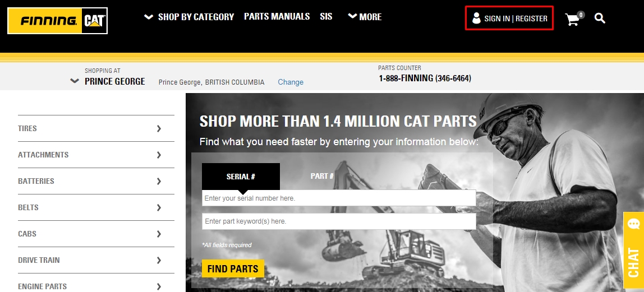This screenshot has width=644, height=292.
Task: Focus the serial number input field
Action: (x=339, y=198)
